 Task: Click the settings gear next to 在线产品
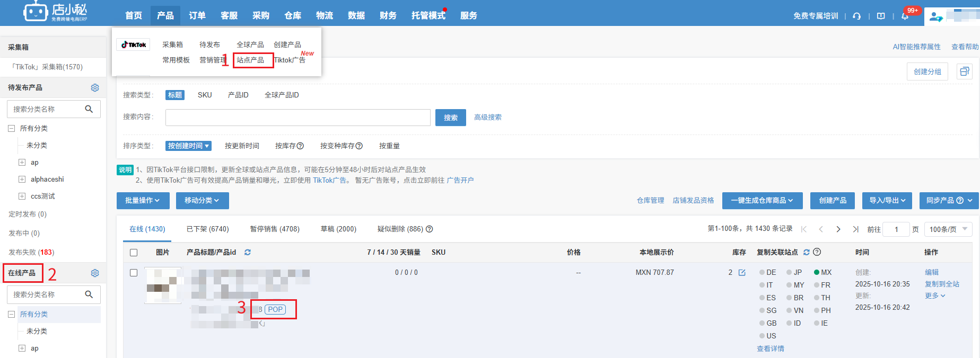95,273
